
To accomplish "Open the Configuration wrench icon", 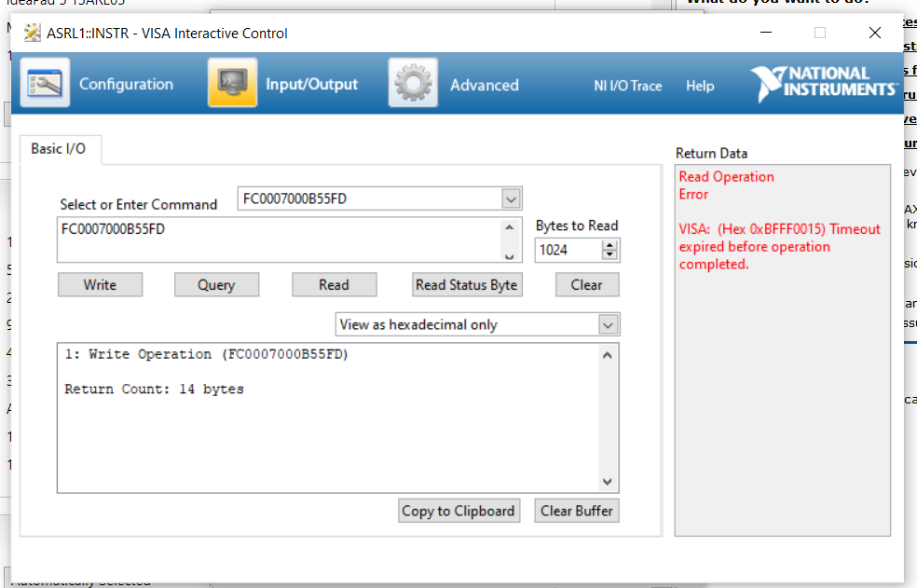I will (x=45, y=83).
